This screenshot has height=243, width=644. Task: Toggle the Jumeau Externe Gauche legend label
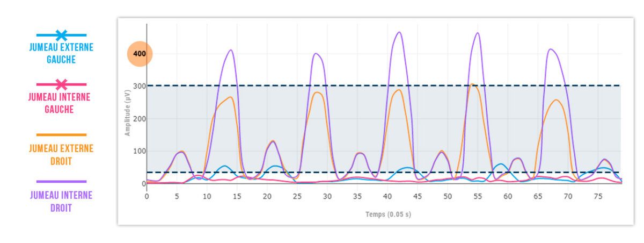(x=61, y=53)
